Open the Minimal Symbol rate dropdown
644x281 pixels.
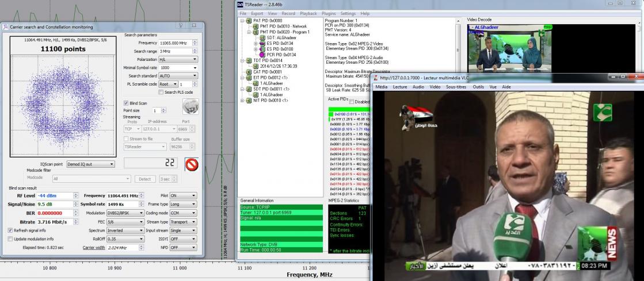point(178,68)
